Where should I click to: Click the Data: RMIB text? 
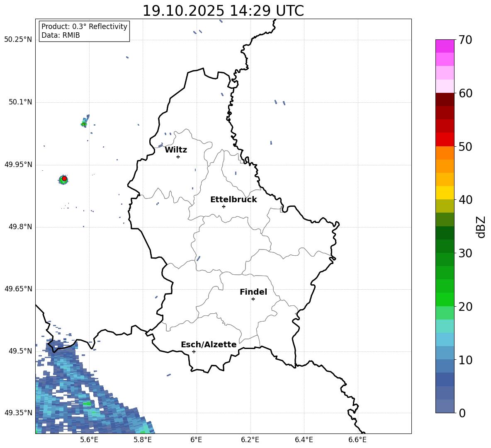coord(61,35)
